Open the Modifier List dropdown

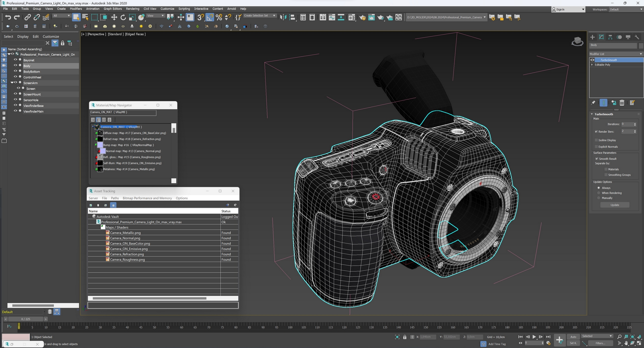click(x=616, y=54)
